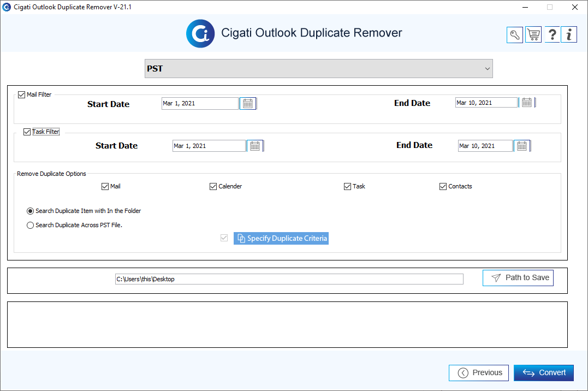Open the info about icon
This screenshot has height=391, width=588.
click(569, 35)
